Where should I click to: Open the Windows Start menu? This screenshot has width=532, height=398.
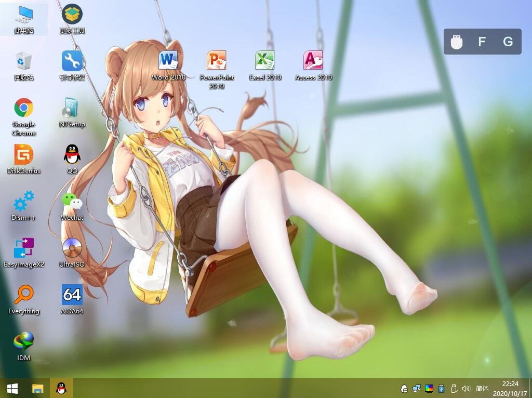(12, 389)
